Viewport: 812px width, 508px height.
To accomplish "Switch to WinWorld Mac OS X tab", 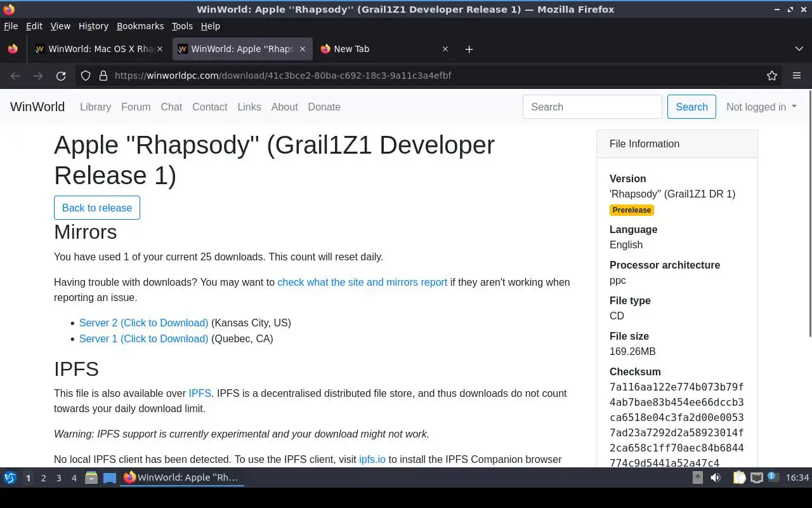I will pyautogui.click(x=99, y=49).
